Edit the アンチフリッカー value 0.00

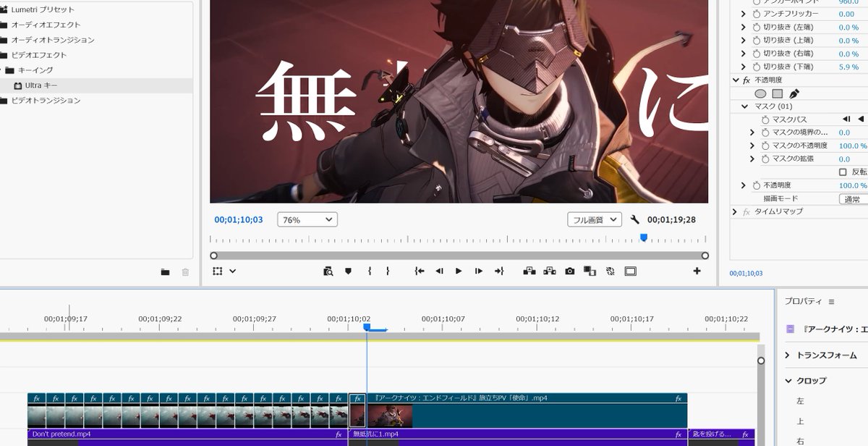(846, 14)
